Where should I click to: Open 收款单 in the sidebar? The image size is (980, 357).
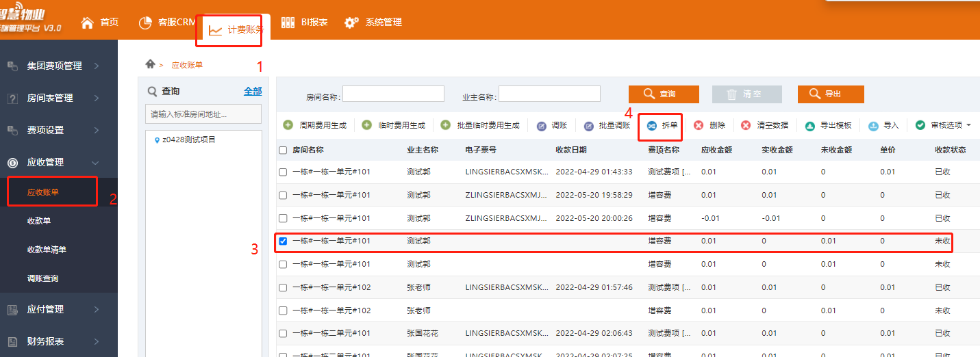pyautogui.click(x=39, y=221)
